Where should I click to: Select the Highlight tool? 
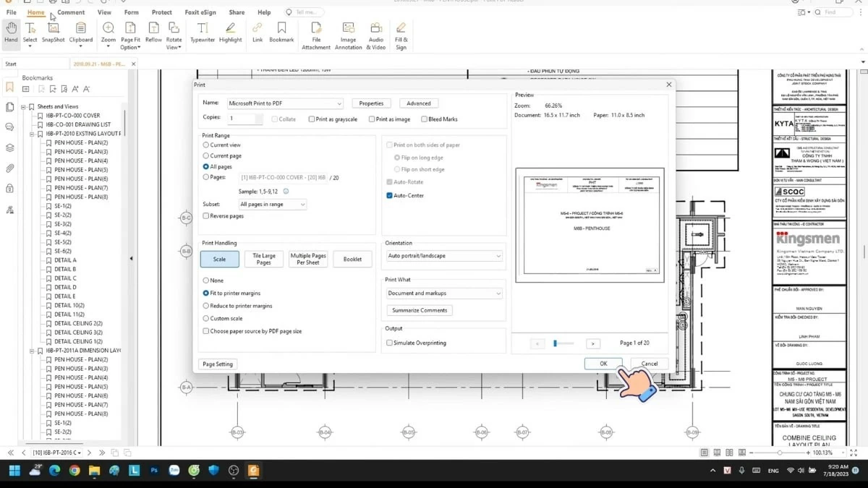(x=230, y=33)
